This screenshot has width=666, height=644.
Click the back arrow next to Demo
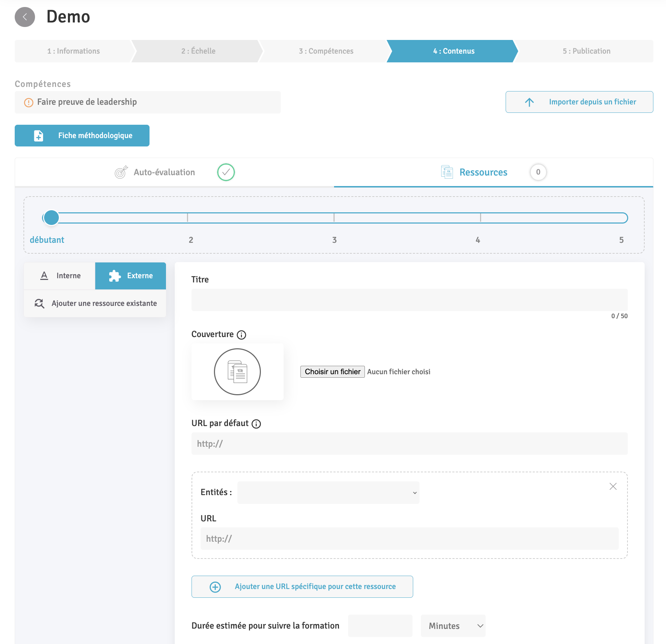pyautogui.click(x=25, y=17)
